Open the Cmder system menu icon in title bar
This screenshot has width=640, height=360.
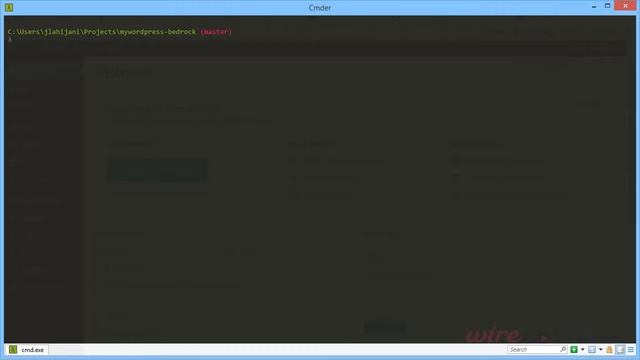pos(9,7)
